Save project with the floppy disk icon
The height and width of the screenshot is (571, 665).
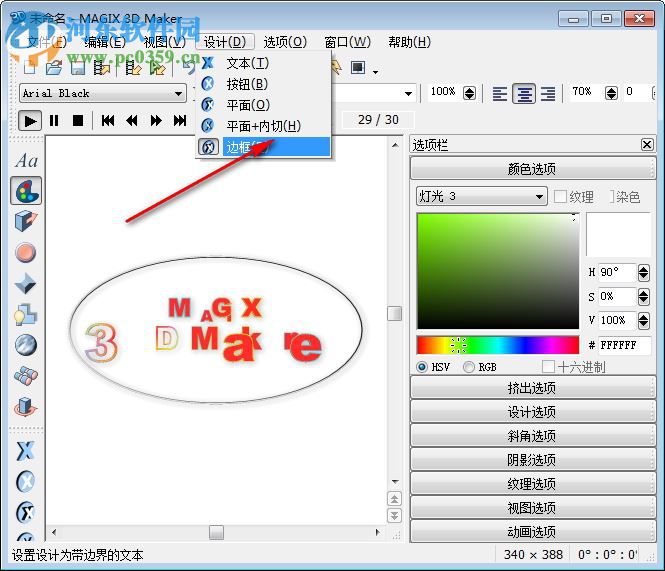pos(78,67)
